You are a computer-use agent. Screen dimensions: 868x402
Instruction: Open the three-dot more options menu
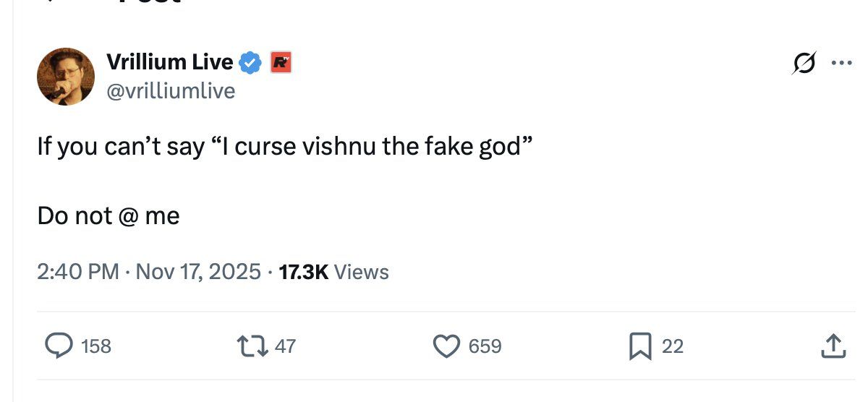(841, 63)
